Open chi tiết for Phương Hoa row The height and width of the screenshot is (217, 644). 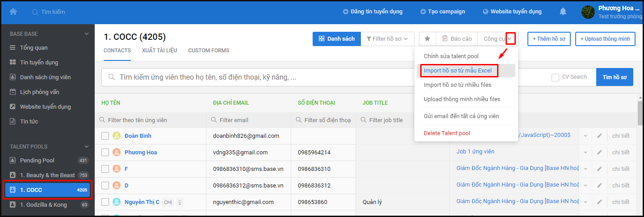coord(621,153)
